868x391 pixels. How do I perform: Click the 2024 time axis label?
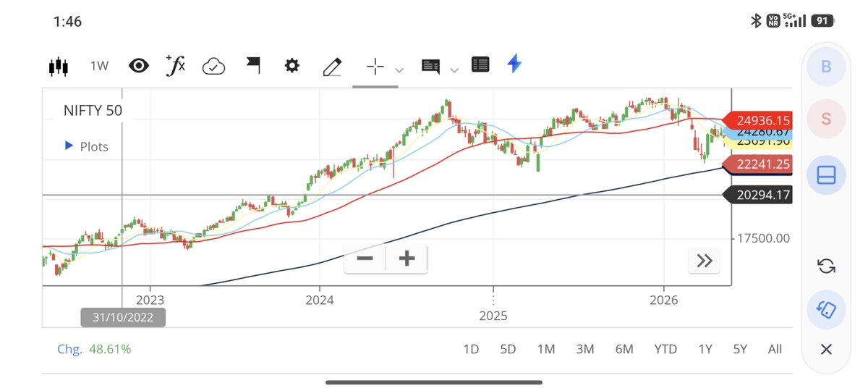(x=320, y=300)
